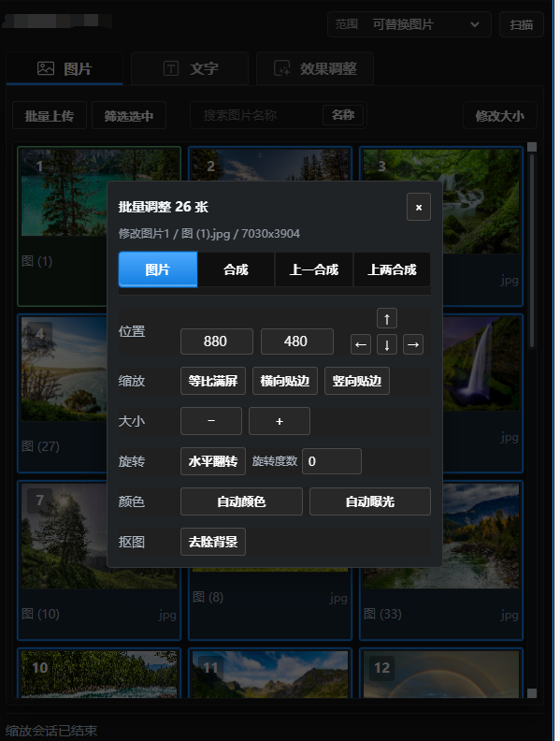
Task: Decrease image size with the − button
Action: [211, 421]
